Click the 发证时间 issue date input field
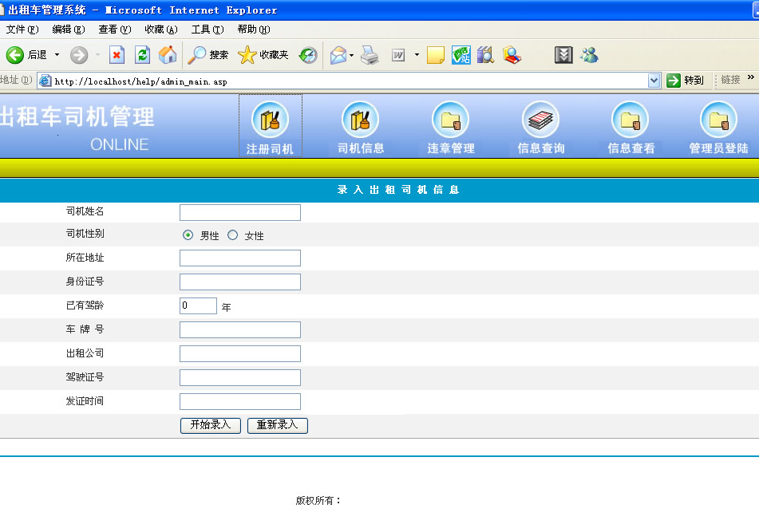The width and height of the screenshot is (759, 532). pos(240,401)
